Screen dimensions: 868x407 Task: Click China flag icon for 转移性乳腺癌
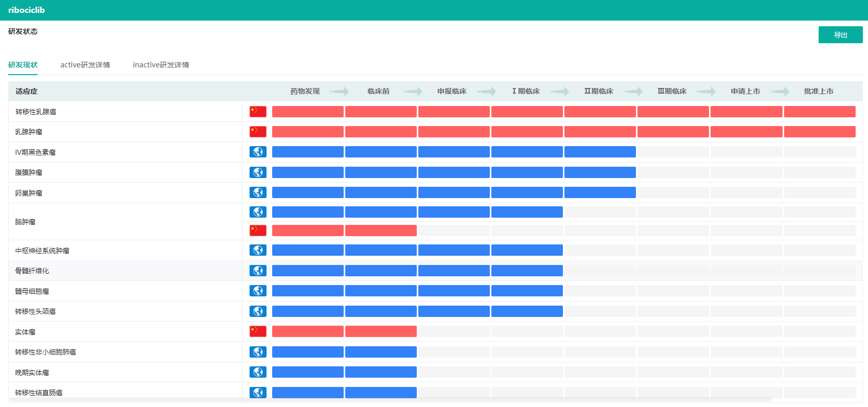[x=258, y=112]
